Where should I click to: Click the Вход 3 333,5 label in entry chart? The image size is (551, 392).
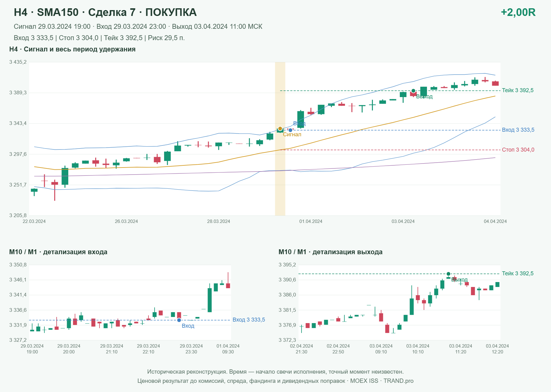pyautogui.click(x=249, y=320)
